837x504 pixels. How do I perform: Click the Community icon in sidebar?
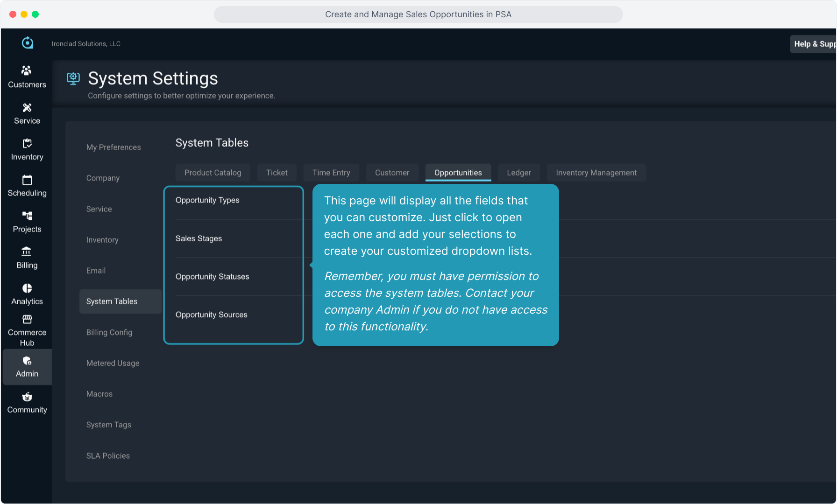coord(27,397)
